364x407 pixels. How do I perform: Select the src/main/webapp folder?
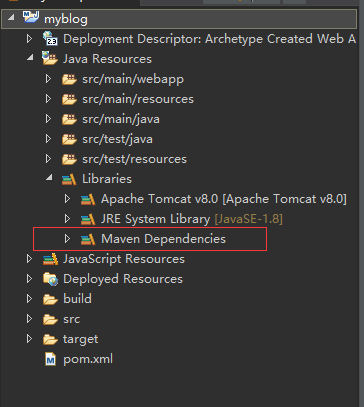pyautogui.click(x=133, y=79)
